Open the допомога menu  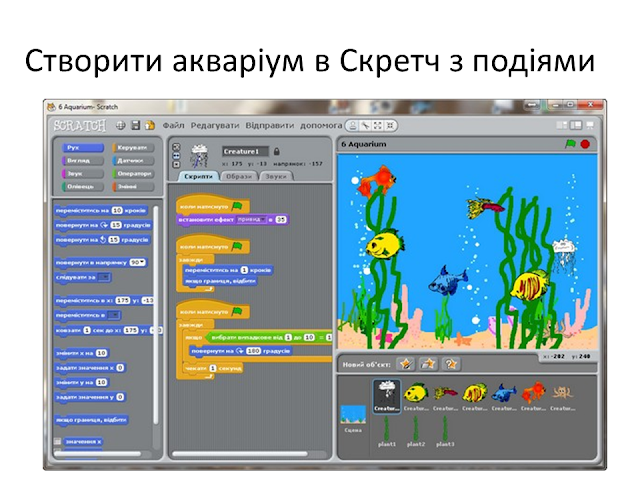pos(321,126)
